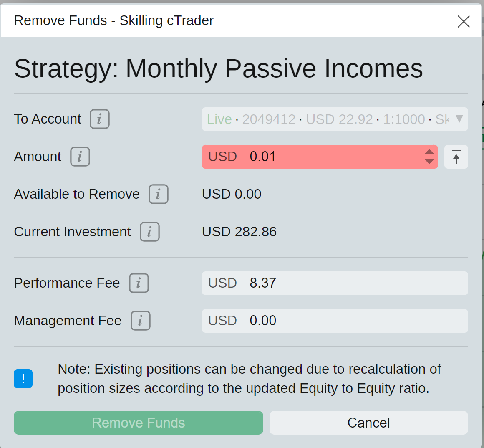Click the Strategy: Monthly Passive Incomes heading
Viewport: 484px width, 448px height.
pos(218,69)
